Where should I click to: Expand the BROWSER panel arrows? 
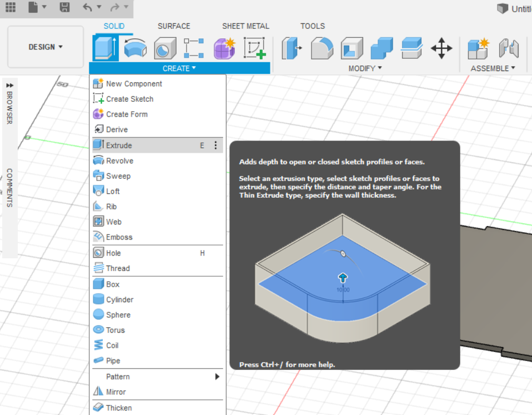tap(10, 85)
